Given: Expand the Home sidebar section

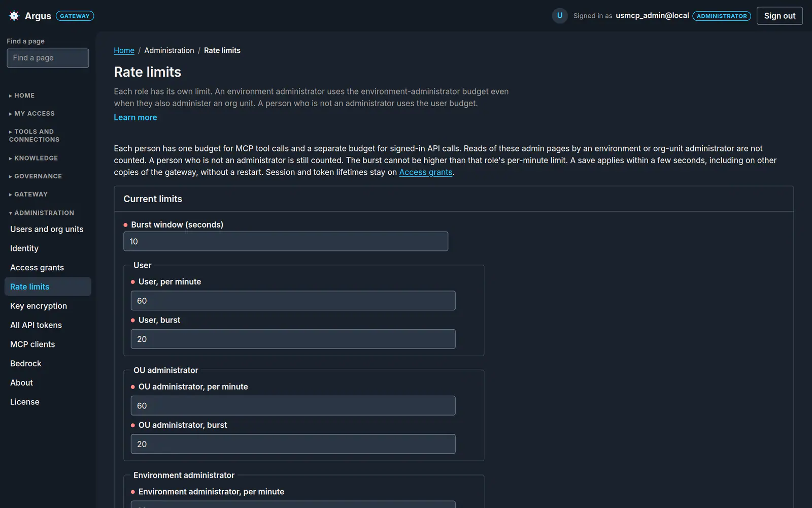Looking at the screenshot, I should pyautogui.click(x=22, y=96).
